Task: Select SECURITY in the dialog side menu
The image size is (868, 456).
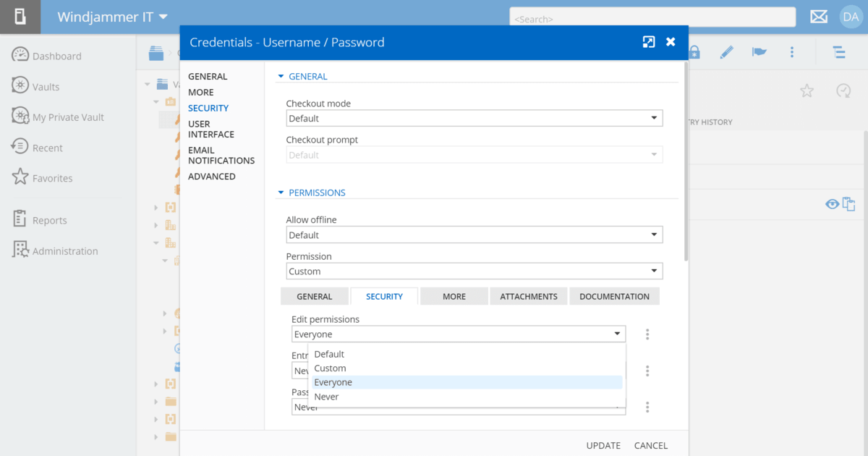Action: 208,108
